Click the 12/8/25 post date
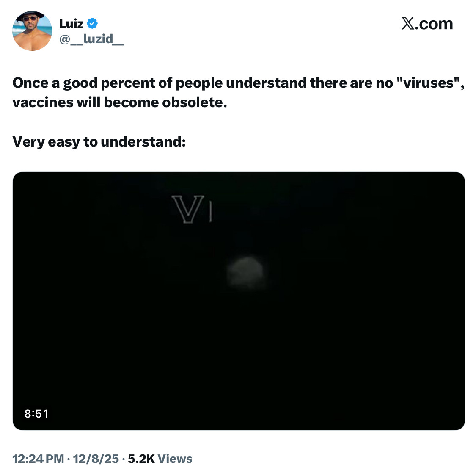This screenshot has height=473, width=476. tap(96, 459)
